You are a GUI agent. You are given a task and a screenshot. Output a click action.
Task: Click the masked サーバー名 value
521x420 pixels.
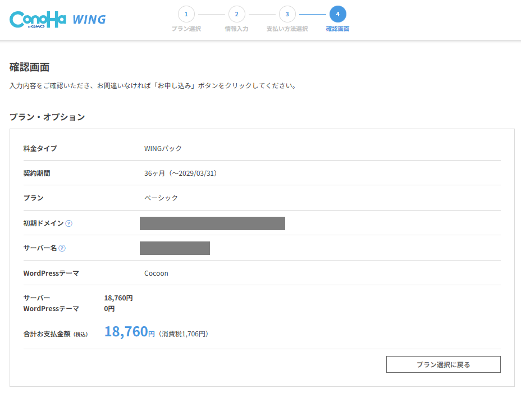click(175, 248)
